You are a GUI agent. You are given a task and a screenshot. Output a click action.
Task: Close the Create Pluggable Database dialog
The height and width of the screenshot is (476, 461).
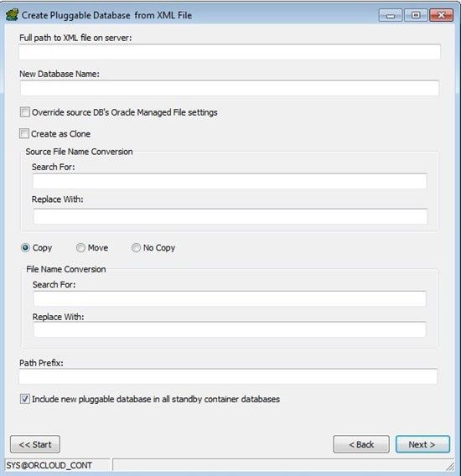pos(441,15)
